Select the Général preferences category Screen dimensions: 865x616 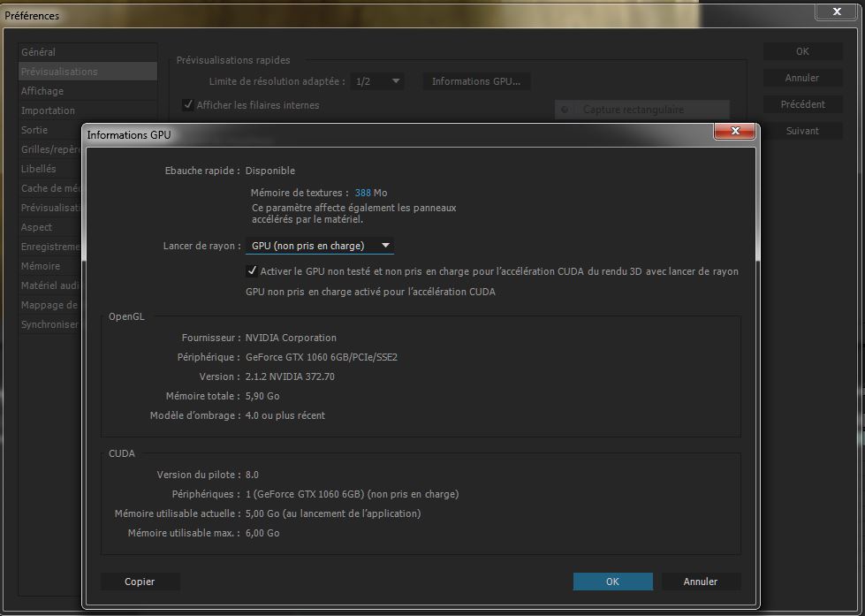[38, 52]
